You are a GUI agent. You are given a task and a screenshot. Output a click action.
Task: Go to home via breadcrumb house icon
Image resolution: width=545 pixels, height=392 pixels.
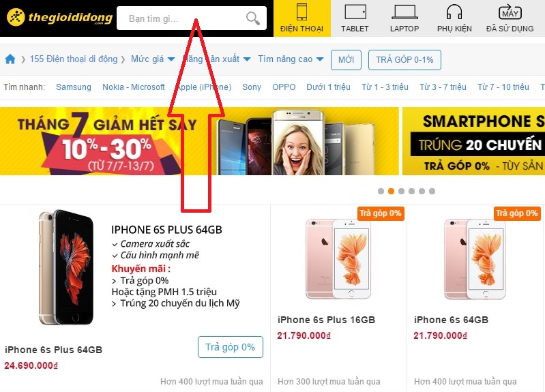point(10,59)
